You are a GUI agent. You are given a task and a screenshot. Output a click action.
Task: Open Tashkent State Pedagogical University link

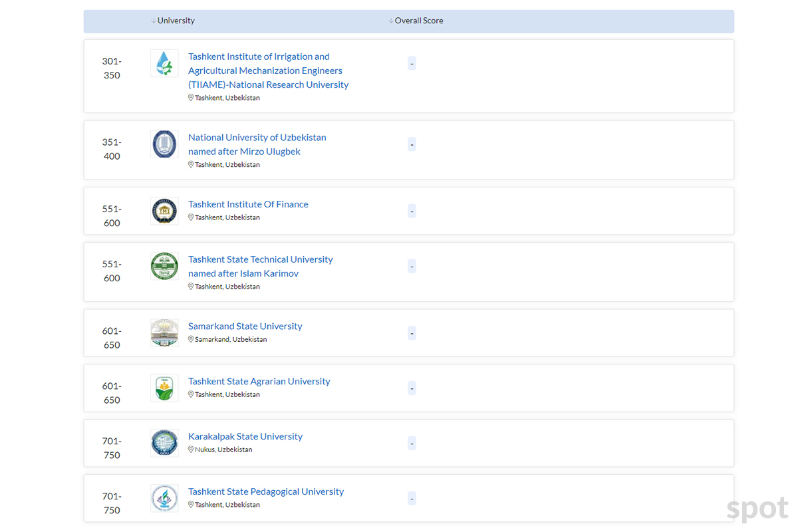pos(266,491)
